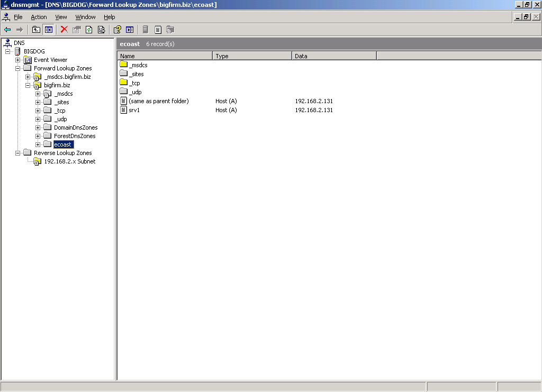The width and height of the screenshot is (542, 392).
Task: Click the Forward arrow toolbar button
Action: coord(20,30)
